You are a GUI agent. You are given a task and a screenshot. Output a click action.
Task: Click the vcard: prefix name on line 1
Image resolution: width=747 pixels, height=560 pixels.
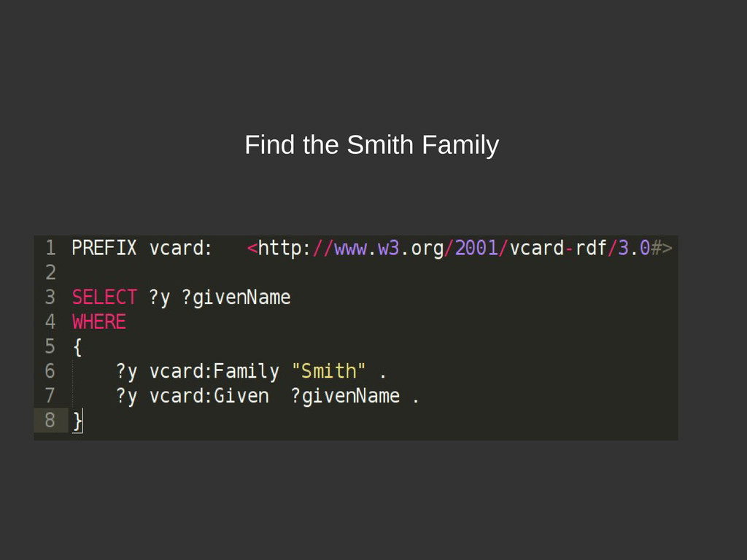(181, 248)
